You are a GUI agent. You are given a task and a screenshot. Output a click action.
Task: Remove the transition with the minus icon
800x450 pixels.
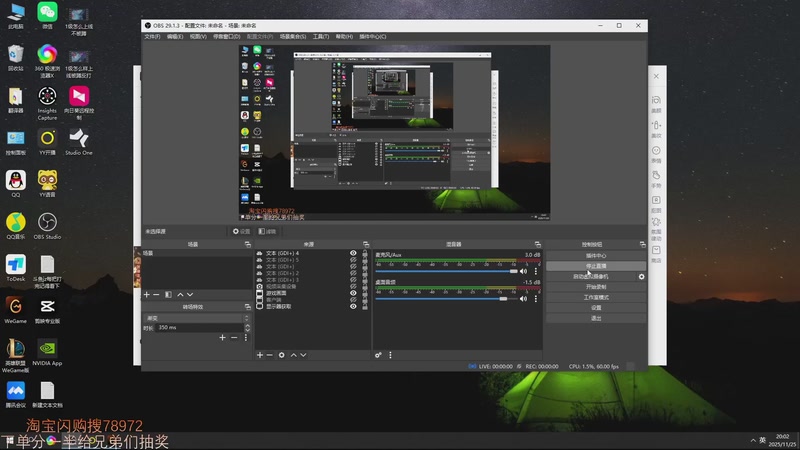click(234, 337)
